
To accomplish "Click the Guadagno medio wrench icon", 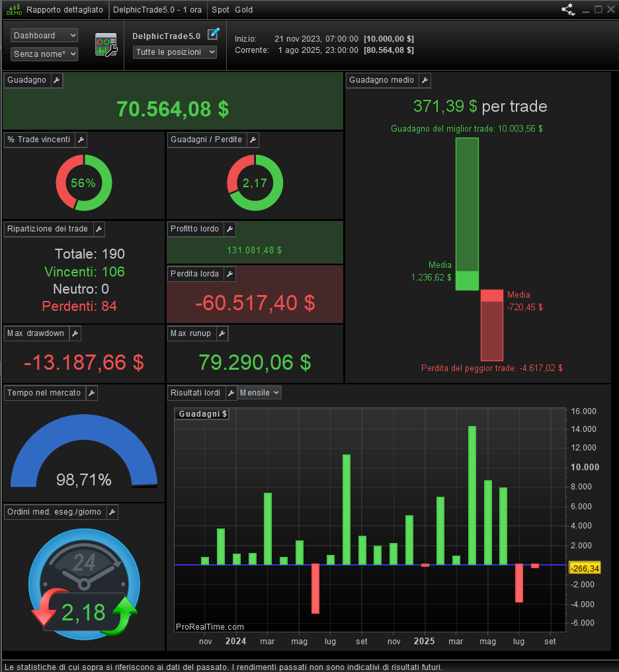I will 425,80.
